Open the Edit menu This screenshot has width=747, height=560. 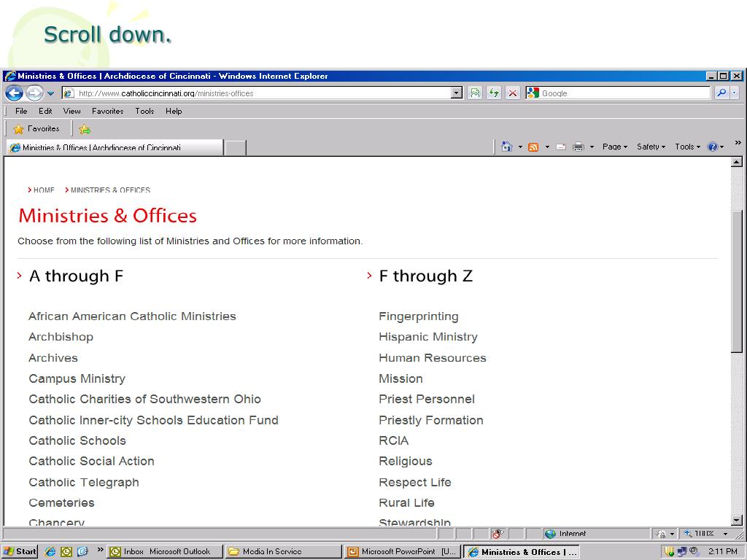click(45, 111)
